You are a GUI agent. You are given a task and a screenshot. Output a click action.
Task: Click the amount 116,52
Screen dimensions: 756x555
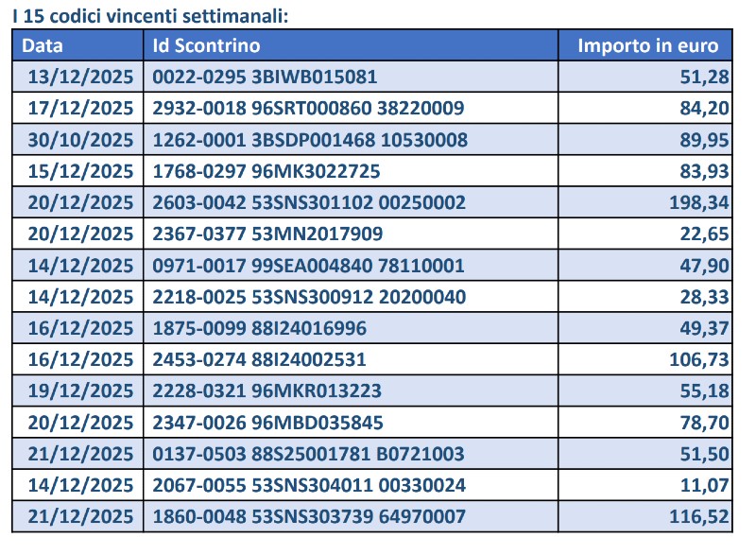tap(698, 516)
